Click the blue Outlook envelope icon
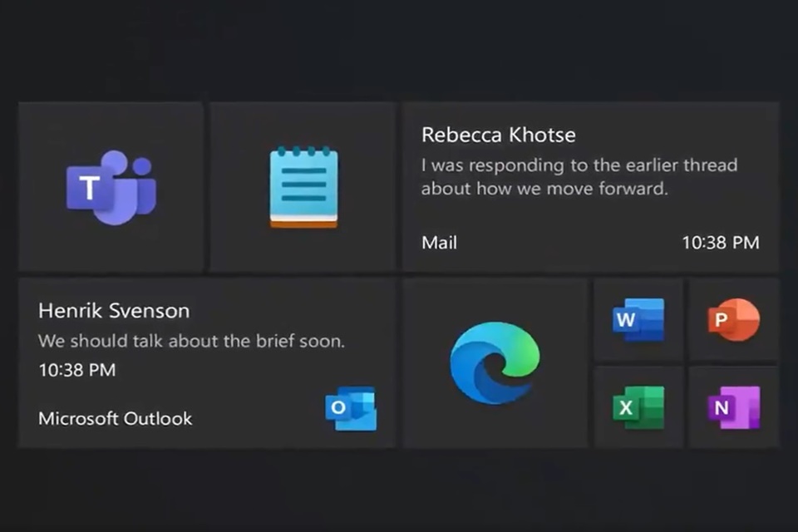Screen dimensions: 798x532 pos(350,408)
